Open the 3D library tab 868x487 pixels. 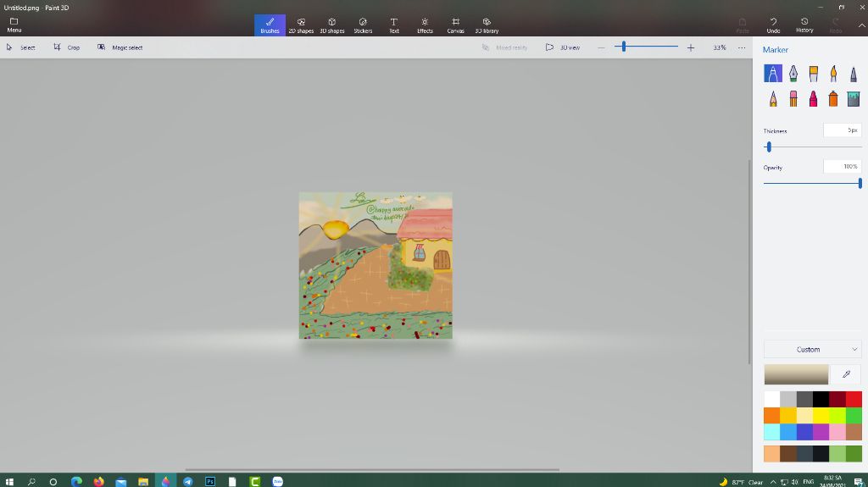487,25
